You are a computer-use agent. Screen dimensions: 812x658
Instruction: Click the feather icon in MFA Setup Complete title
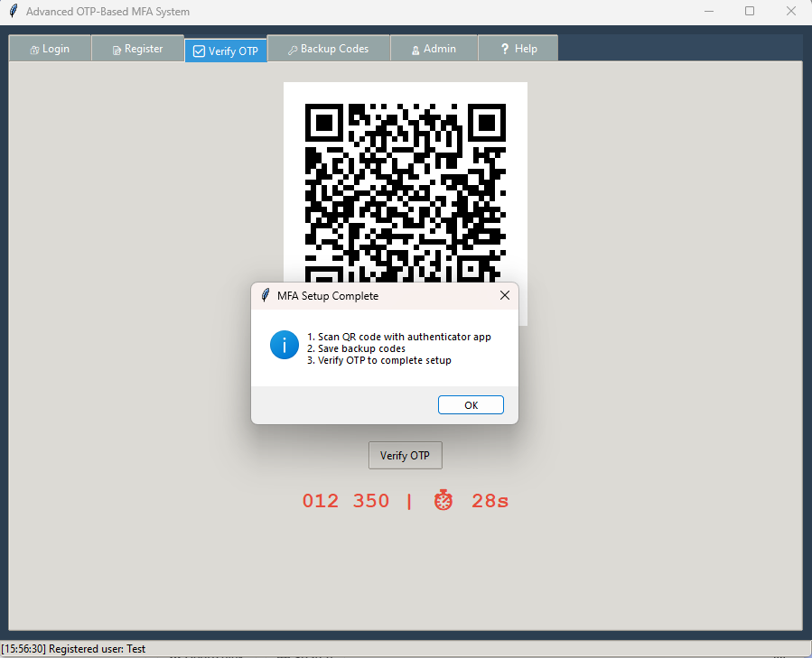click(266, 296)
